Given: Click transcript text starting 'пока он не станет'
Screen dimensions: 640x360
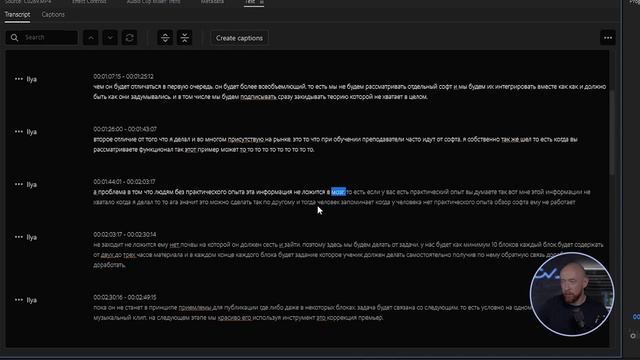Looking at the screenshot, I should (312, 313).
